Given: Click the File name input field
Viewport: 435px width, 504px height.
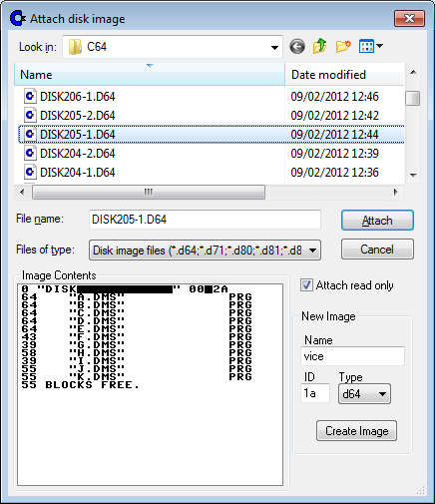Looking at the screenshot, I should [x=205, y=220].
